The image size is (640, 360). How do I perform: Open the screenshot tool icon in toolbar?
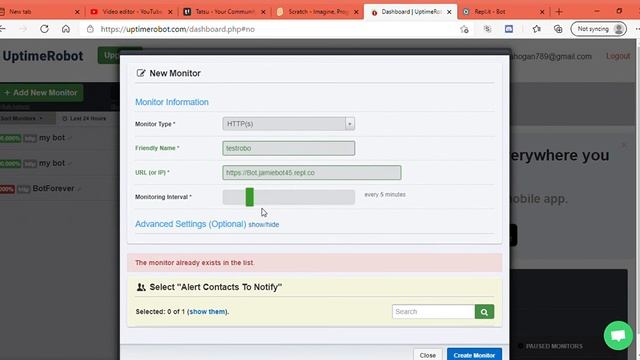tap(509, 29)
